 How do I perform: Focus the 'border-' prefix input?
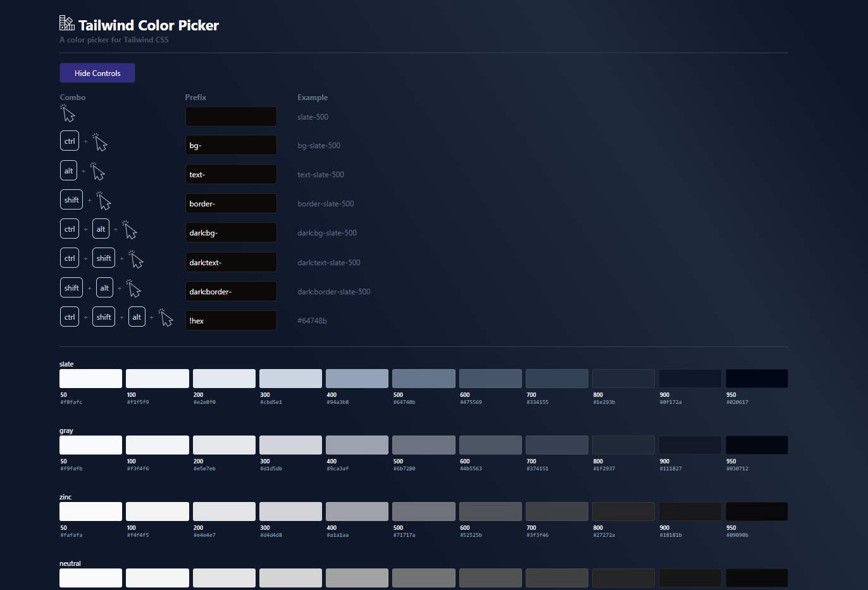click(231, 203)
